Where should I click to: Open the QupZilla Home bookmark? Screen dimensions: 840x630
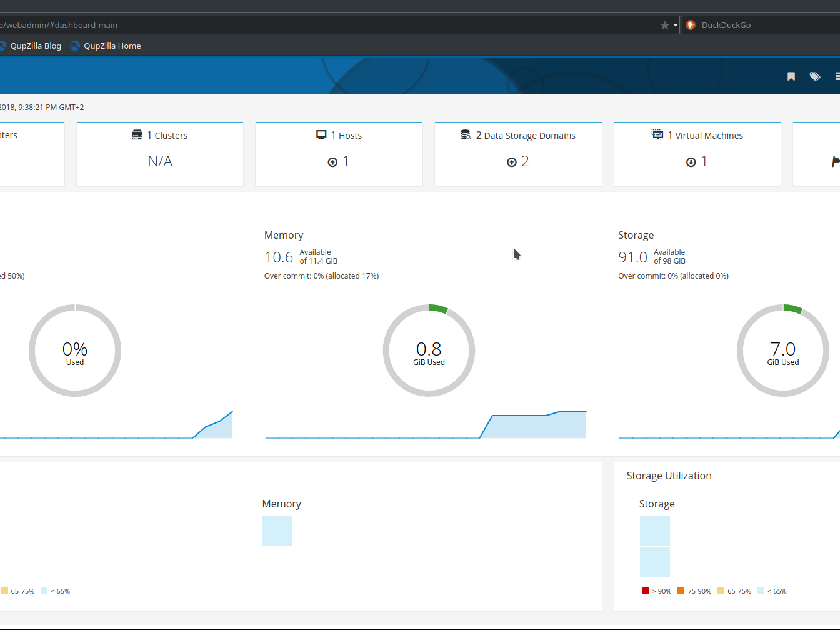pos(111,46)
